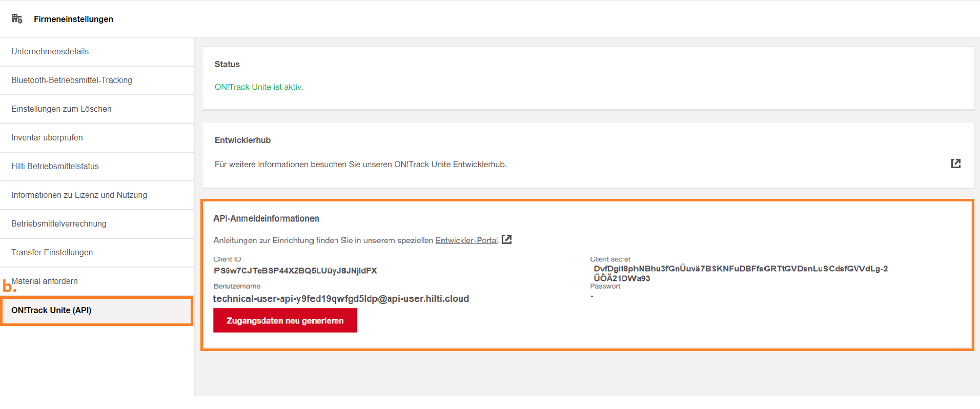Click the Benutzername field label
The width and height of the screenshot is (980, 409).
[x=237, y=287]
